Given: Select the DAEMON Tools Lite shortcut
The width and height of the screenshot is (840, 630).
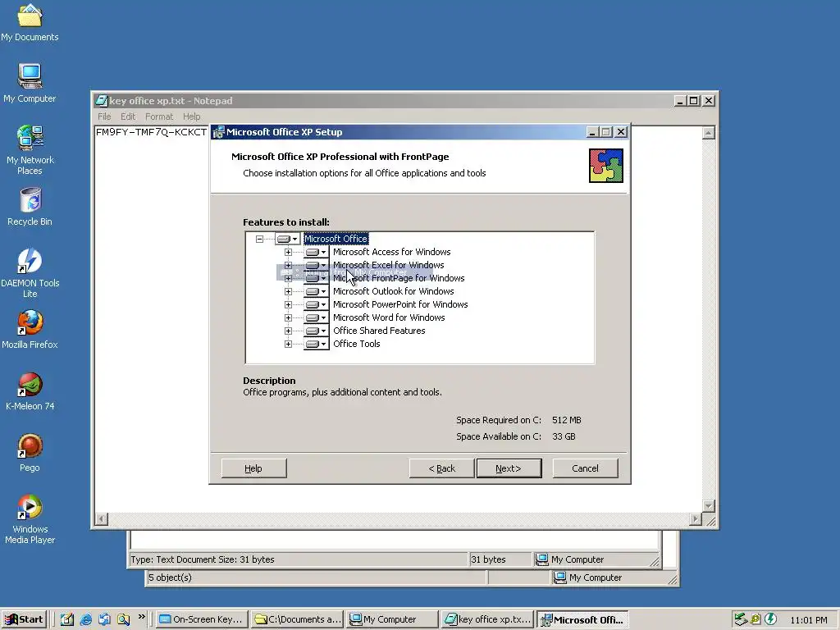Looking at the screenshot, I should pyautogui.click(x=30, y=273).
